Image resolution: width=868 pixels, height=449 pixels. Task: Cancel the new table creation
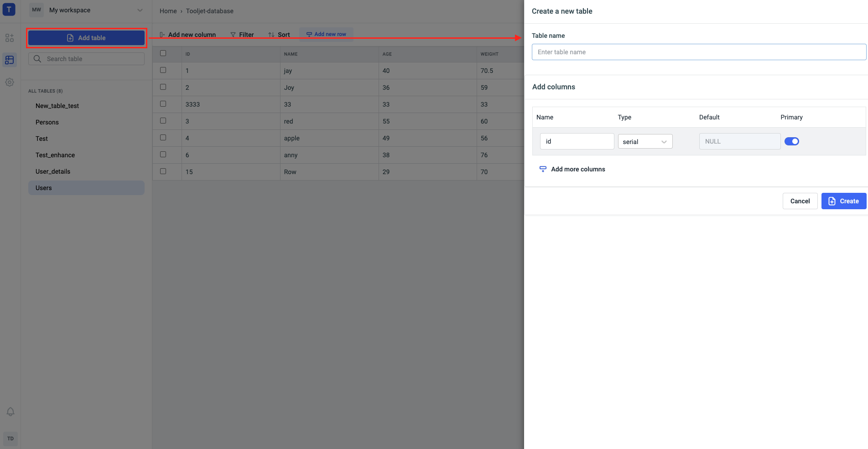(800, 201)
